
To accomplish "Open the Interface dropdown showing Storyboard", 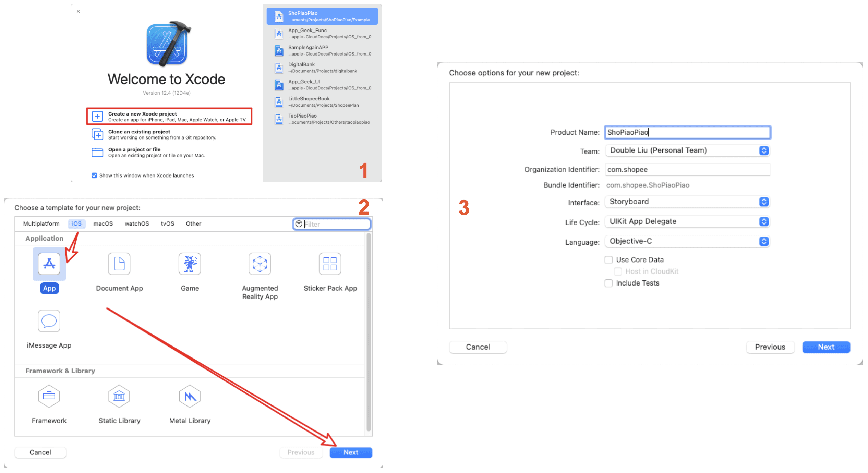I will (688, 202).
